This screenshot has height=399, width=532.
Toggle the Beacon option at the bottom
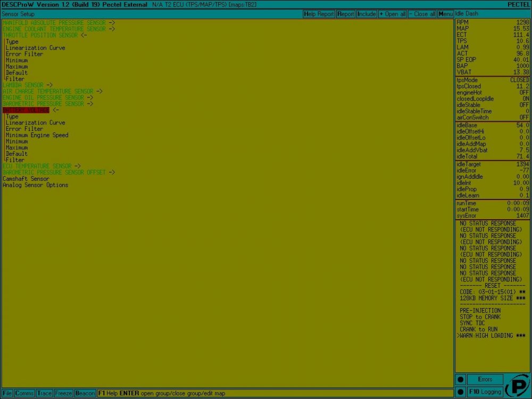point(85,394)
